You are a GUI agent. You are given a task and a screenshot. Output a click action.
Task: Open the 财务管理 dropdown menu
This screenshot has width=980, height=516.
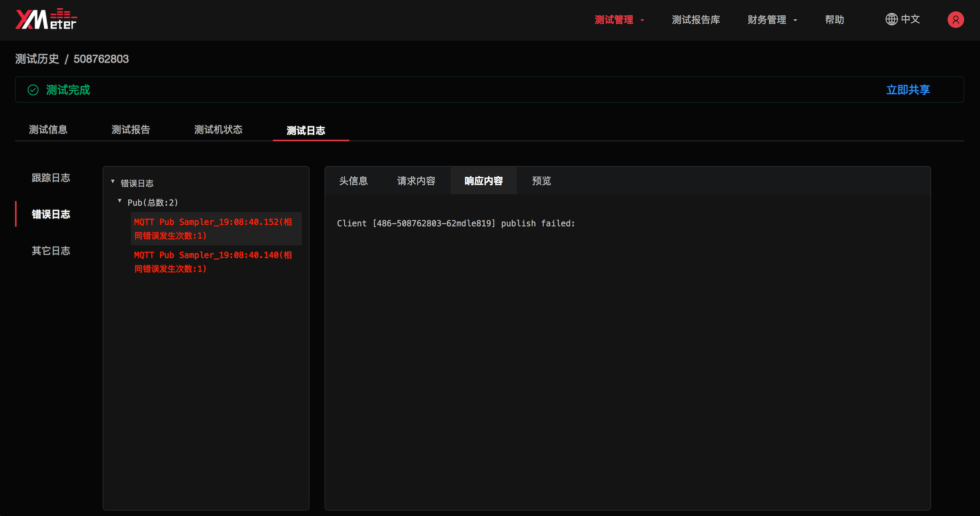pos(767,19)
